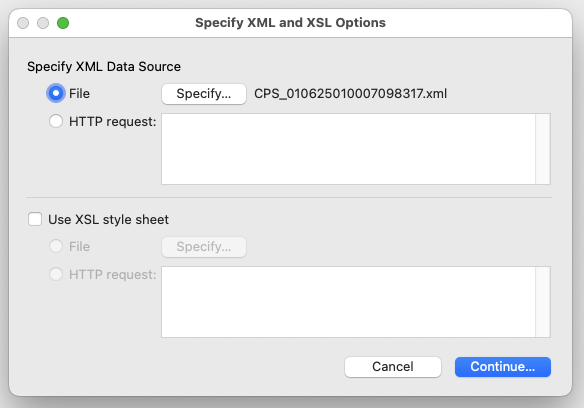Click the green zoom window button
The width and height of the screenshot is (584, 408).
point(63,23)
